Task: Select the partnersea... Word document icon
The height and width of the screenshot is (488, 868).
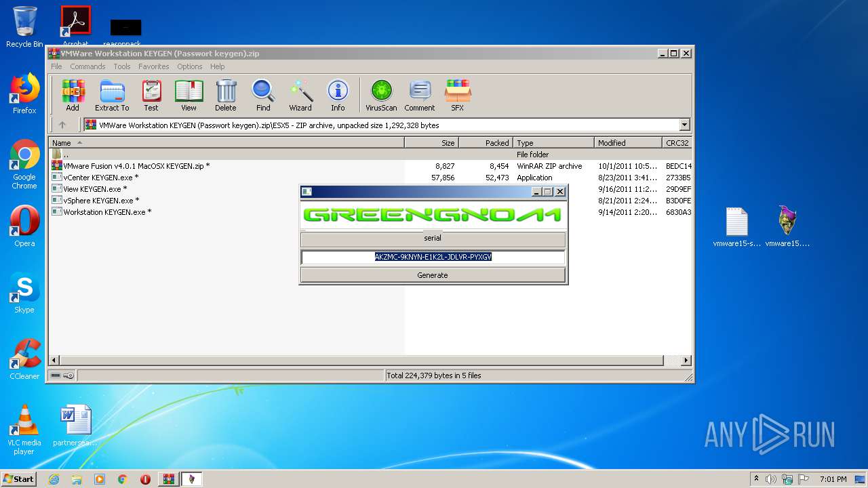Action: (75, 426)
